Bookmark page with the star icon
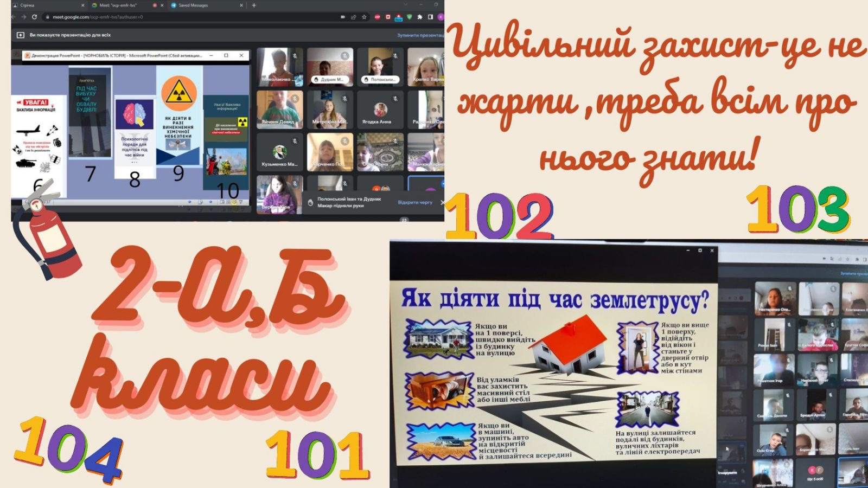Image resolution: width=868 pixels, height=488 pixels. pos(364,17)
